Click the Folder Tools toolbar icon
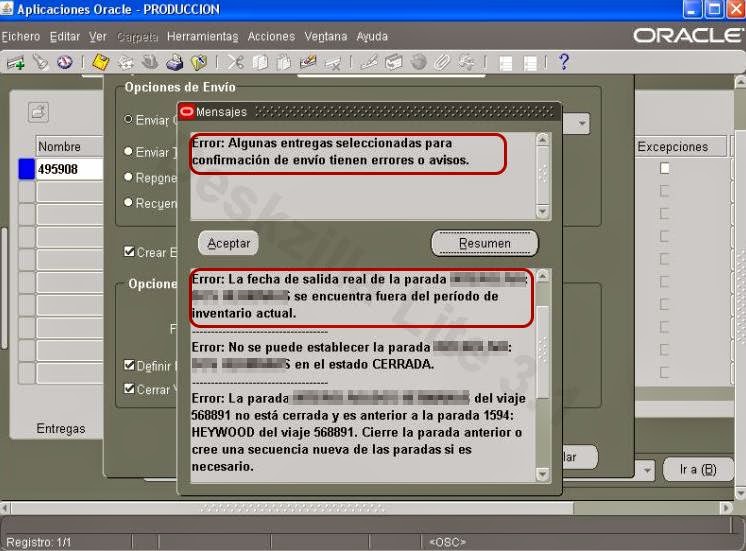Viewport: 746px width, 551px height. pyautogui.click(x=467, y=62)
